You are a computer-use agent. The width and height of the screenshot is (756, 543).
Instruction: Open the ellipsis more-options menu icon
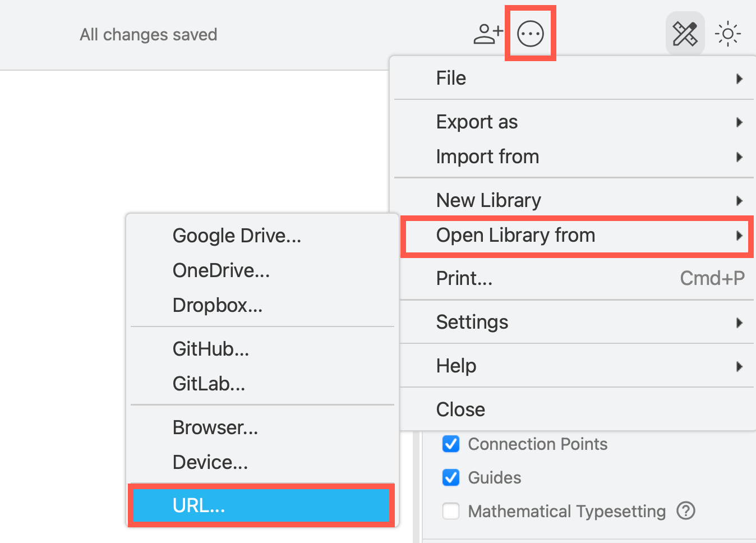529,33
